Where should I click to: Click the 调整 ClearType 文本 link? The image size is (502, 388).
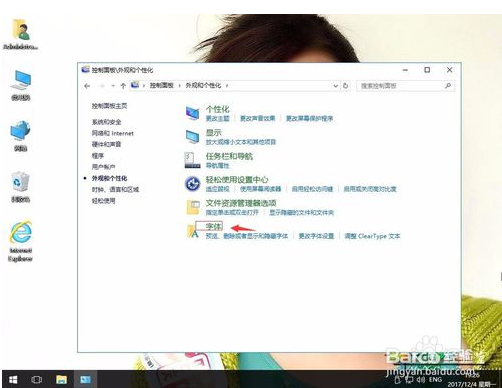(x=372, y=236)
